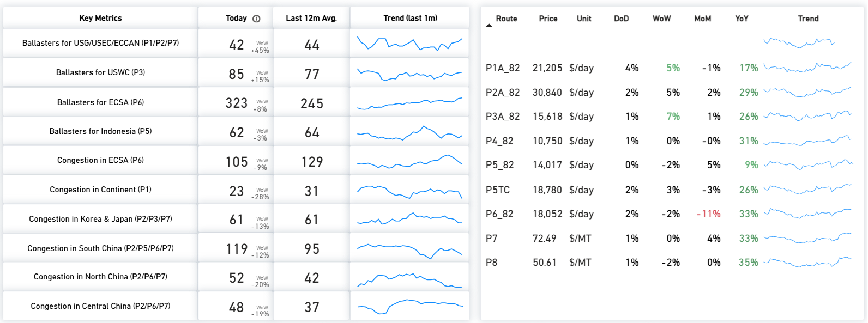Click the sort arrow beside Route header
Image resolution: width=868 pixels, height=323 pixels.
[x=489, y=25]
